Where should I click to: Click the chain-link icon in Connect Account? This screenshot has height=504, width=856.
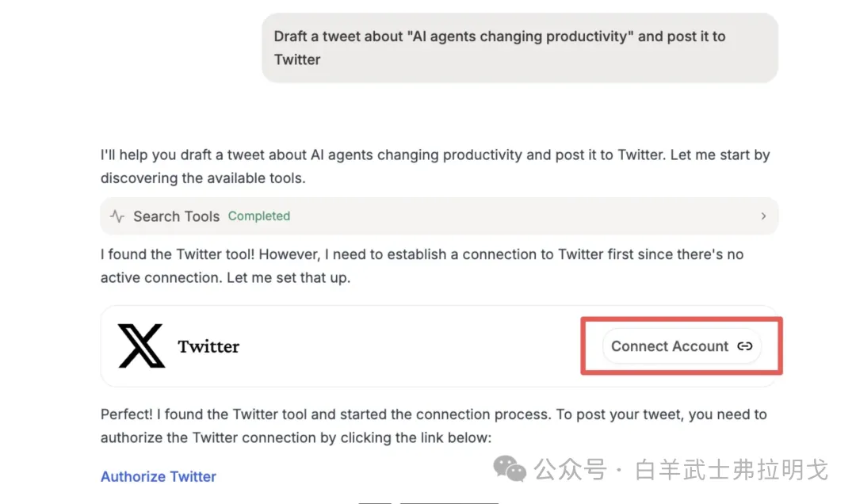click(x=744, y=346)
